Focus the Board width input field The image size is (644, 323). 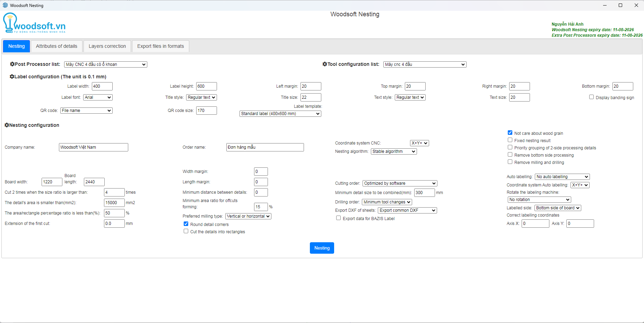52,182
